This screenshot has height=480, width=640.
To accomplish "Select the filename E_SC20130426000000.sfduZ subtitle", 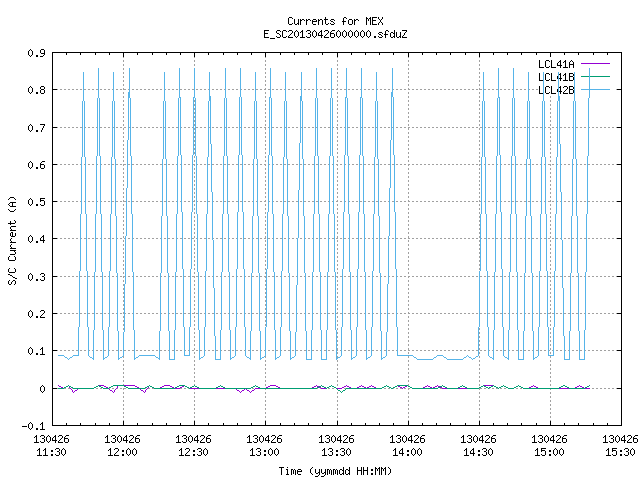I will tap(335, 34).
